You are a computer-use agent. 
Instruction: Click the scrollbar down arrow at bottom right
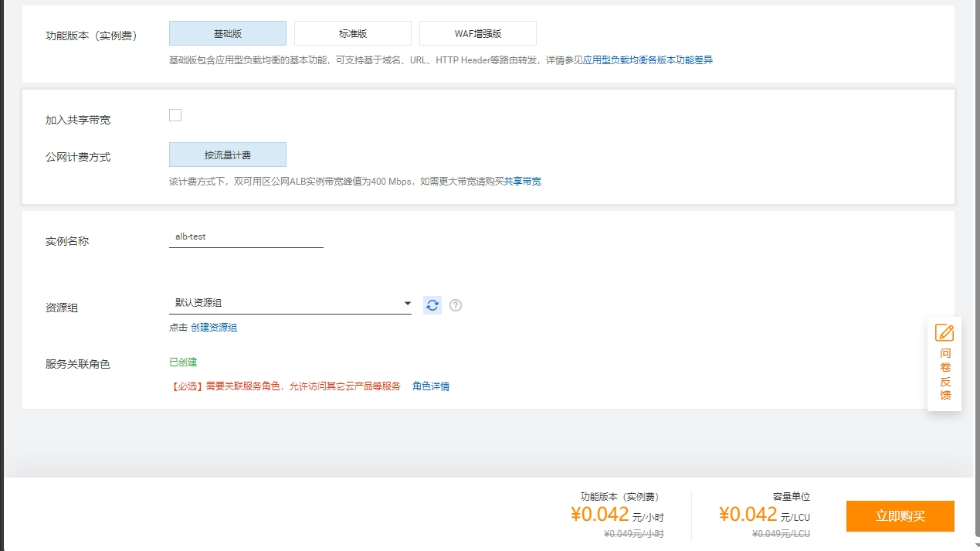[975, 546]
